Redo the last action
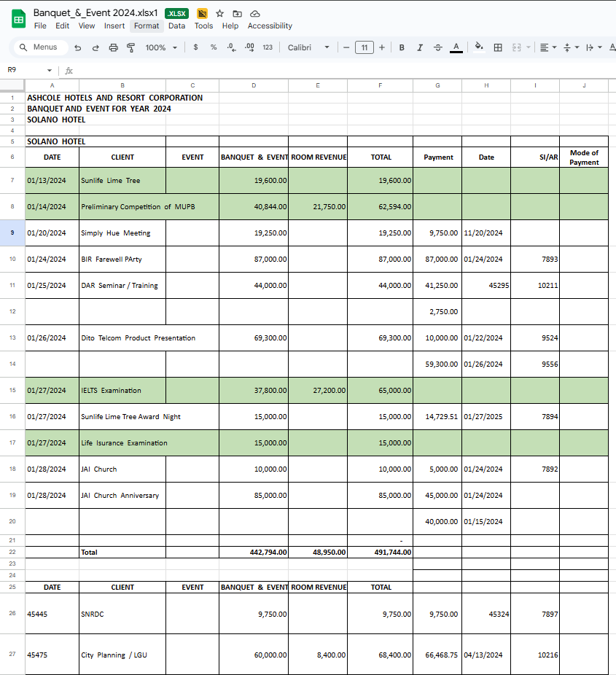The image size is (616, 675). (95, 47)
